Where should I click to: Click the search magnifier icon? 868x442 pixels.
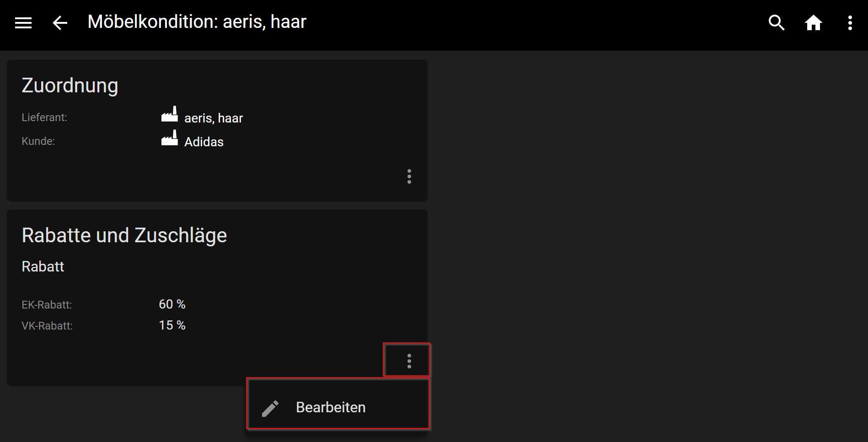tap(776, 22)
